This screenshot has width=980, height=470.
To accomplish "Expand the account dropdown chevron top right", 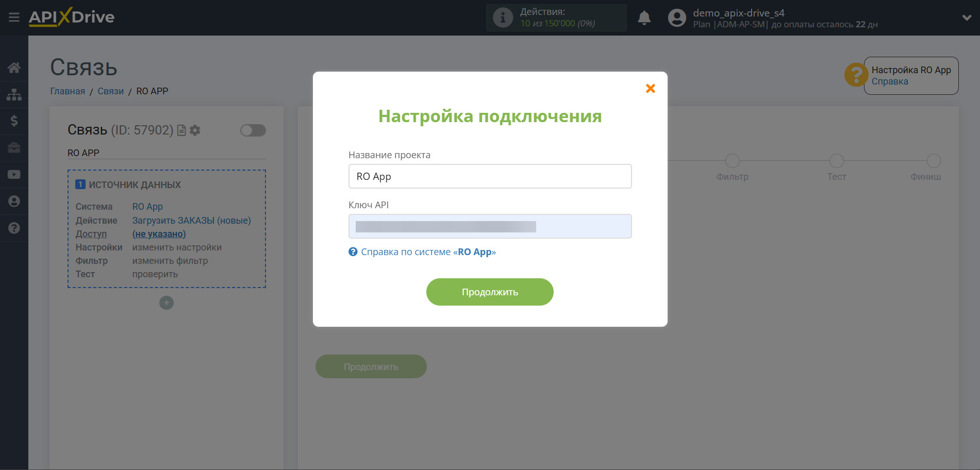I will click(x=966, y=17).
